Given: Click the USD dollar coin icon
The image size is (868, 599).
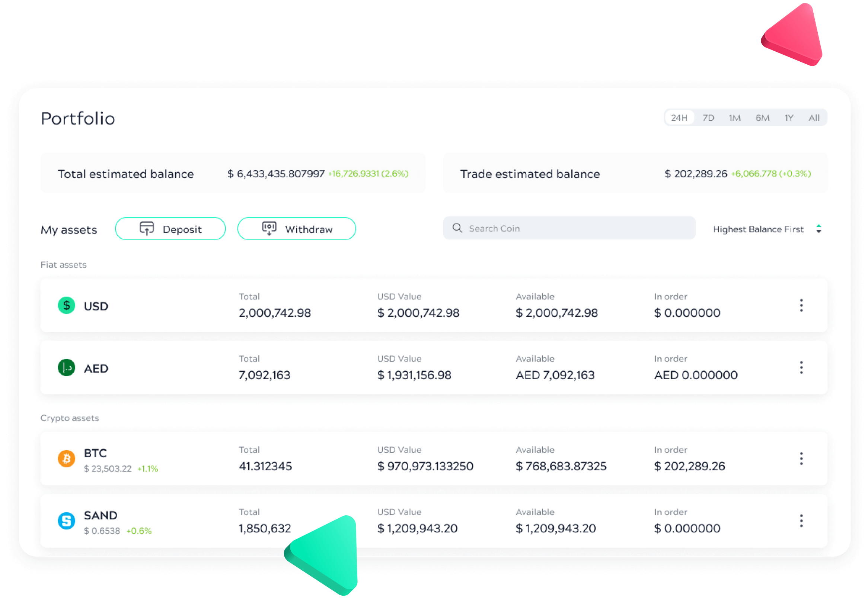Looking at the screenshot, I should (67, 306).
